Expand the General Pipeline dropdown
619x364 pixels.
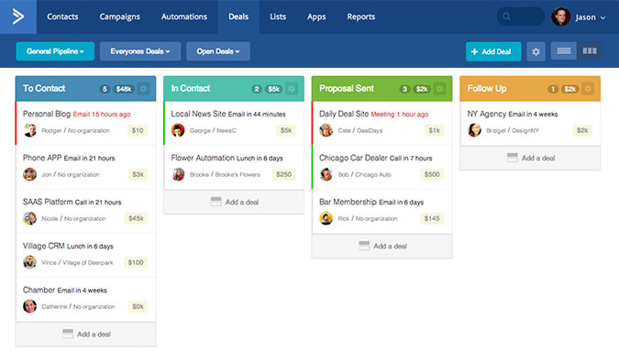pyautogui.click(x=55, y=51)
